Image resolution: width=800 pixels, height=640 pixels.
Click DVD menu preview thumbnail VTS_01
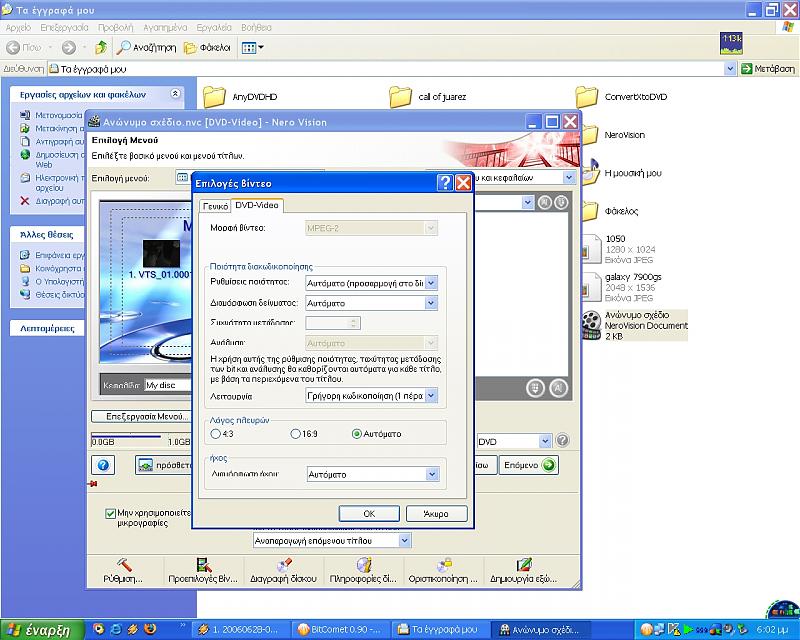[x=161, y=253]
